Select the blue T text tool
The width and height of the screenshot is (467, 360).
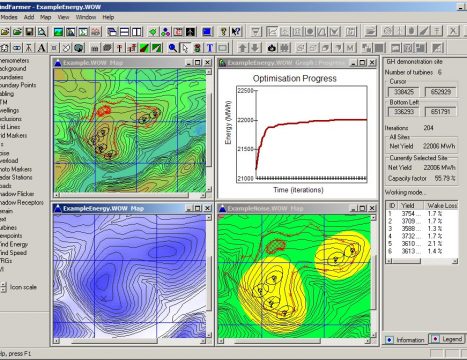point(210,48)
